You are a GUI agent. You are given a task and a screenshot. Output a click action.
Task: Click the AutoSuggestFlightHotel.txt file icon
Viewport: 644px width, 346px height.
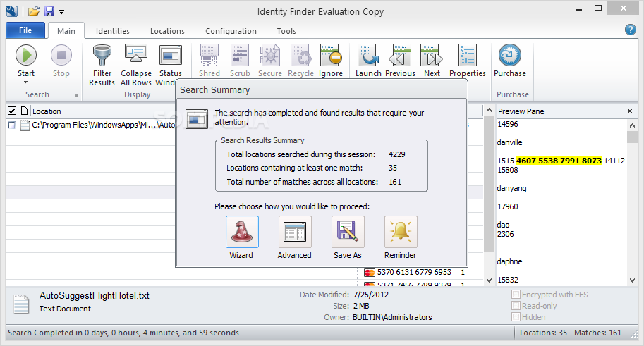pos(21,304)
